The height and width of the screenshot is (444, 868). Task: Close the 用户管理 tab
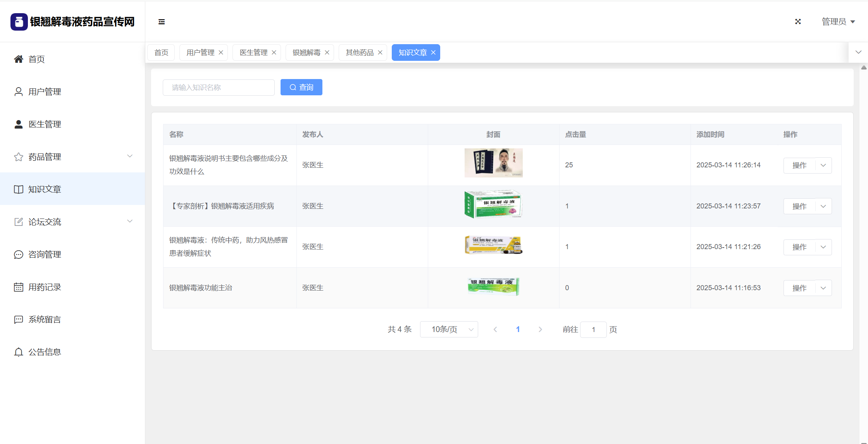(x=221, y=53)
